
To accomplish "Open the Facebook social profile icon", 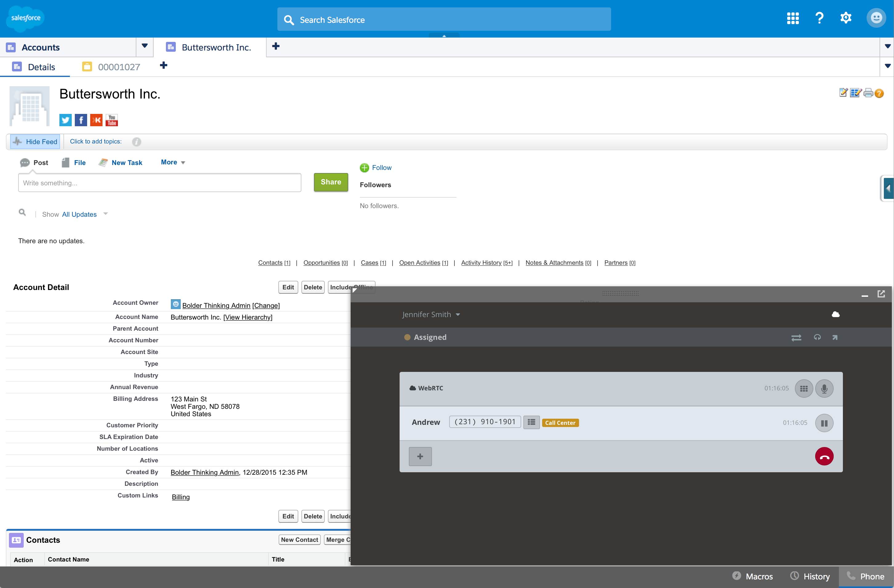I will click(81, 120).
